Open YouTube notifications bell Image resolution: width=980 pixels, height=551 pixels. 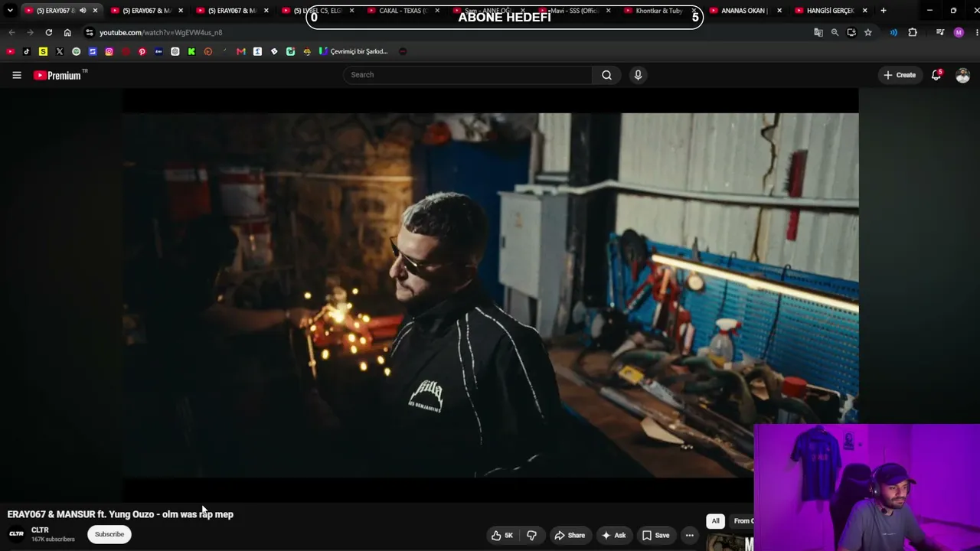tap(936, 75)
